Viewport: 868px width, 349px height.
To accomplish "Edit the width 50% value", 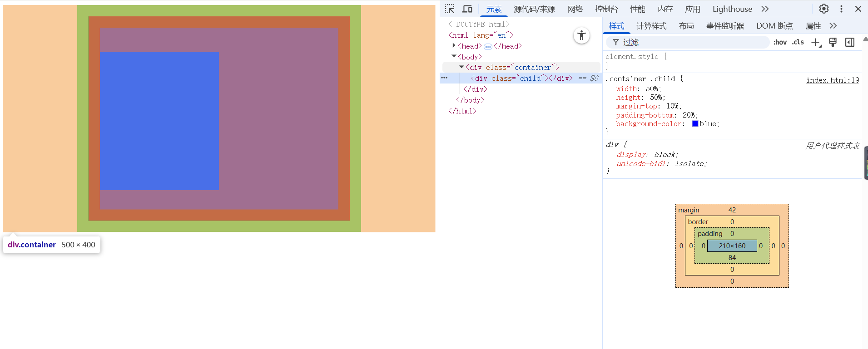I will tap(652, 89).
